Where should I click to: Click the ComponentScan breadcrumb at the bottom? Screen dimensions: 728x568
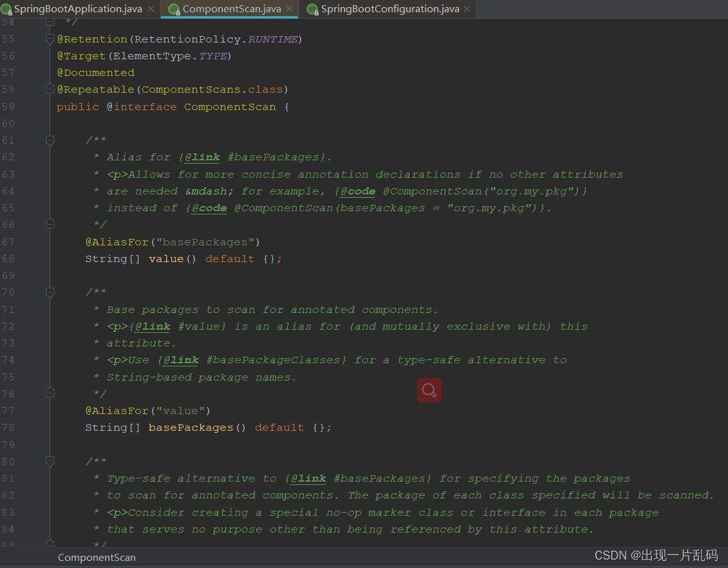97,557
